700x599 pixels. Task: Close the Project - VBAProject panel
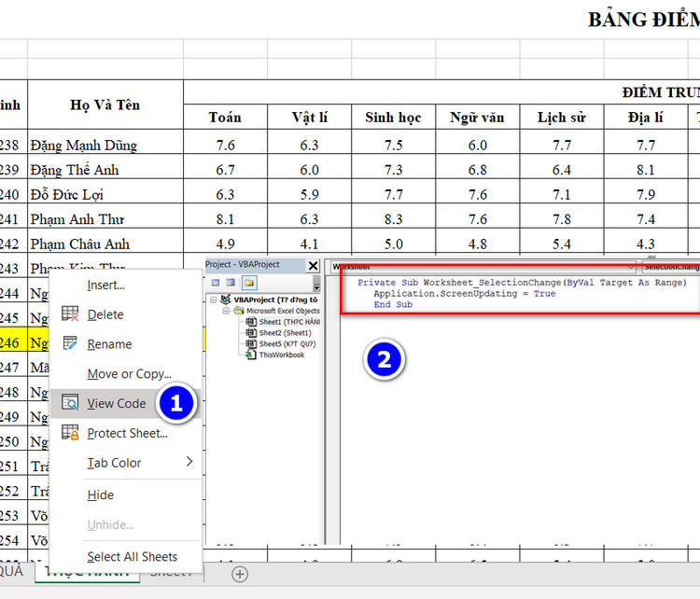click(x=314, y=264)
